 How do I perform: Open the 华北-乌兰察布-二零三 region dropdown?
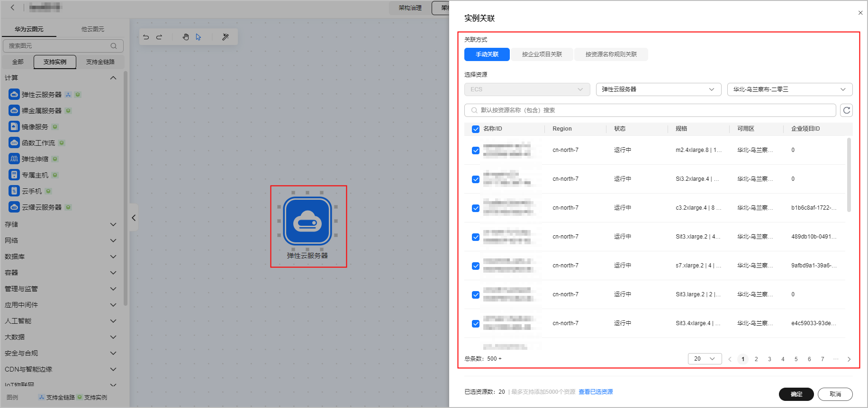[x=790, y=89]
